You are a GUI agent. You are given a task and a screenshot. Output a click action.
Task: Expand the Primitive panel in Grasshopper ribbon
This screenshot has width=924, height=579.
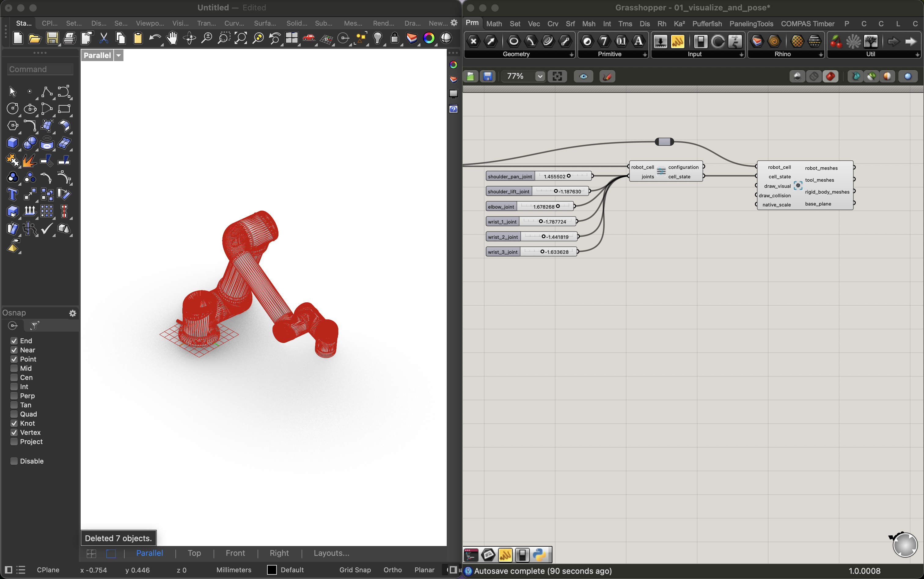point(645,55)
